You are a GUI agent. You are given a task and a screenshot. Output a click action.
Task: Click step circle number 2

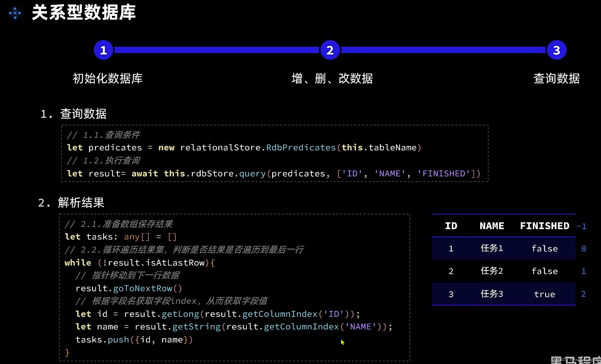(330, 50)
